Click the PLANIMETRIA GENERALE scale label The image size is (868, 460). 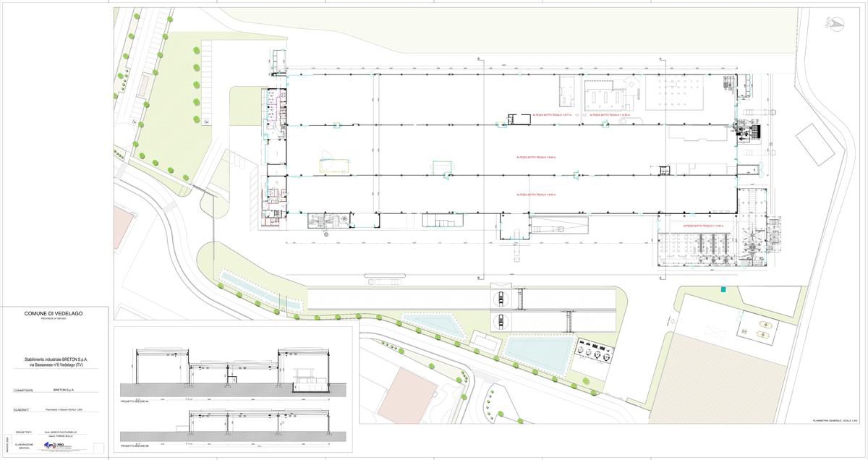pyautogui.click(x=835, y=419)
